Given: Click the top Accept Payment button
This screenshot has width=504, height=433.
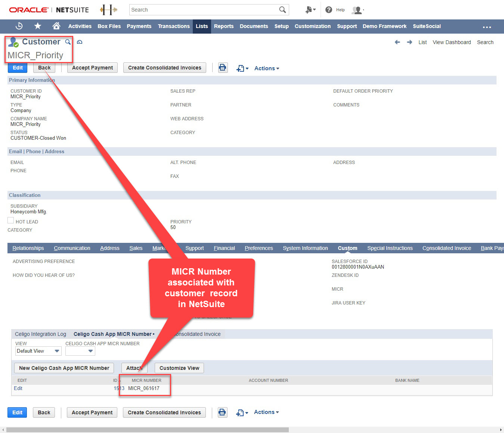Looking at the screenshot, I should (93, 68).
